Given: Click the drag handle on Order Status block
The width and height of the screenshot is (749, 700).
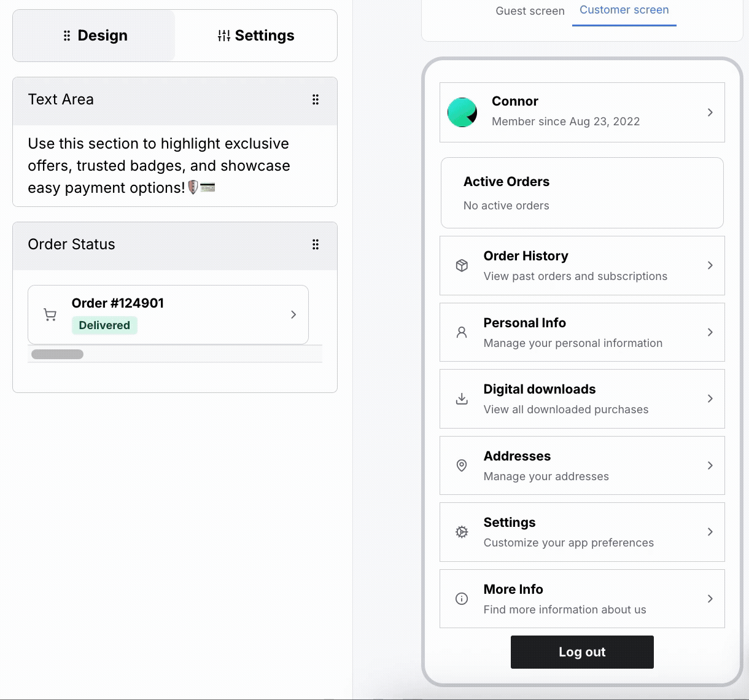Looking at the screenshot, I should click(316, 244).
